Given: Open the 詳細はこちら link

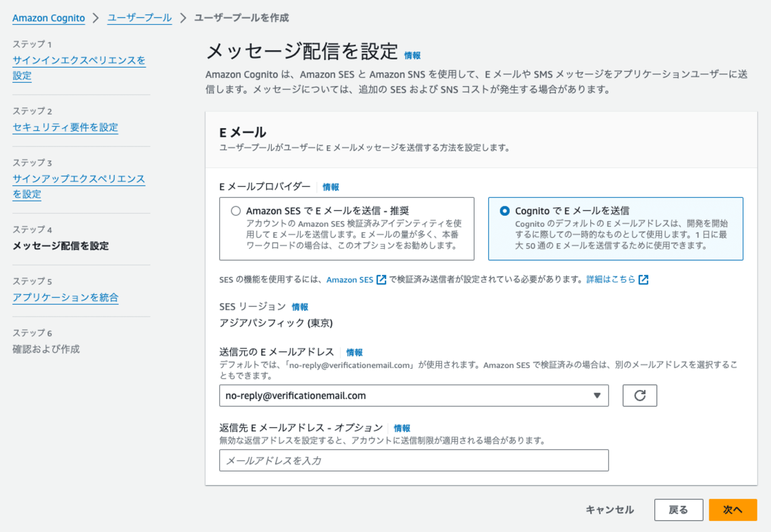Looking at the screenshot, I should point(611,280).
